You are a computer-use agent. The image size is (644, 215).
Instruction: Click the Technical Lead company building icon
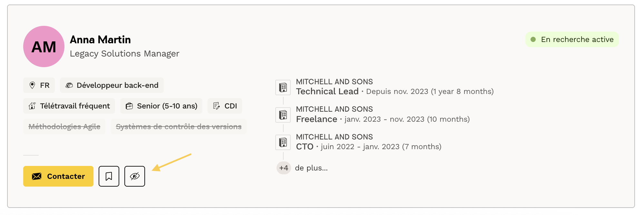pos(283,87)
